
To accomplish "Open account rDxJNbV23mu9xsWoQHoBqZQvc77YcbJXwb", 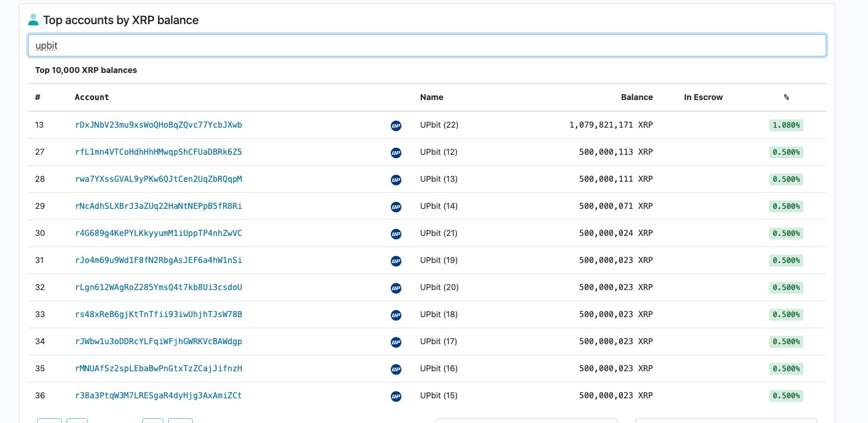I will (x=159, y=125).
